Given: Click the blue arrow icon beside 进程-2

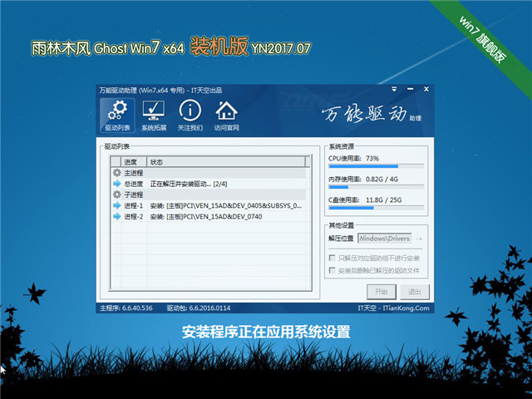Looking at the screenshot, I should click(117, 216).
